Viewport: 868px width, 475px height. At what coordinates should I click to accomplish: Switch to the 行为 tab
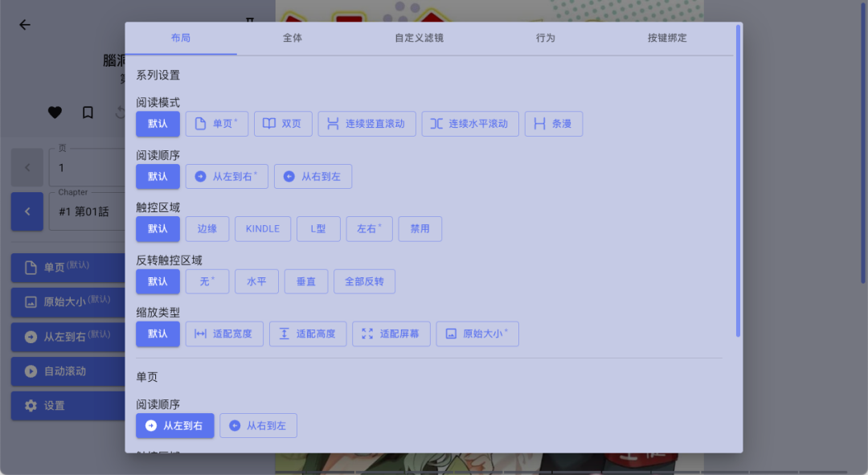pos(546,37)
